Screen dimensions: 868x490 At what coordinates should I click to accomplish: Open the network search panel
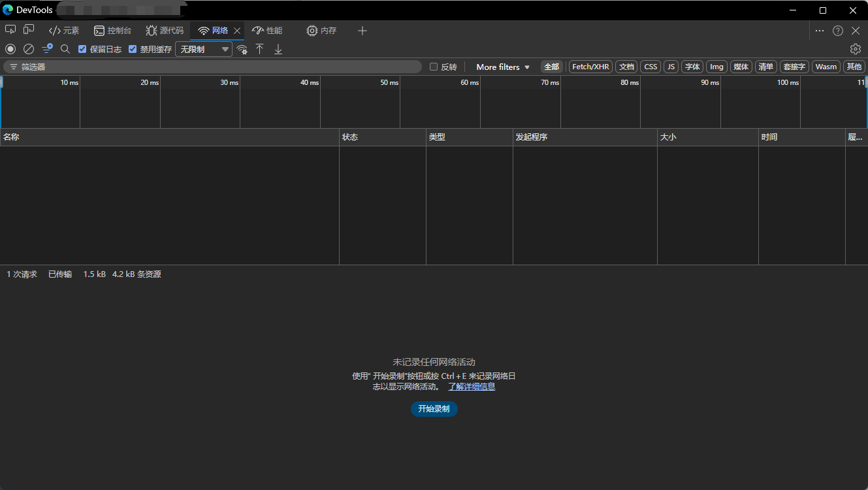(65, 49)
